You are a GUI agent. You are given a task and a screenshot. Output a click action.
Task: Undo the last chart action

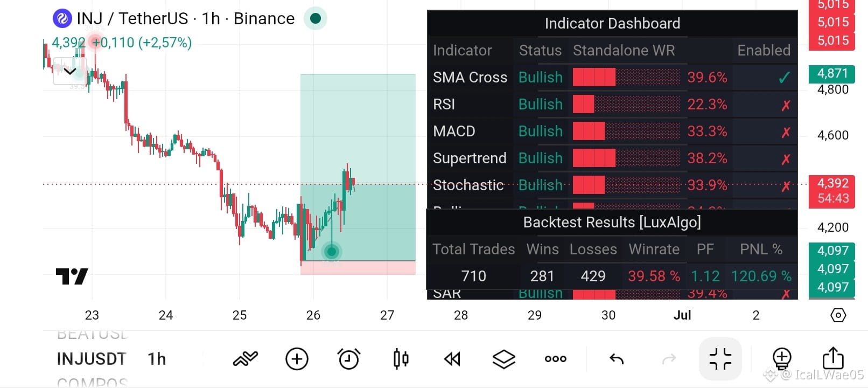[x=617, y=359]
